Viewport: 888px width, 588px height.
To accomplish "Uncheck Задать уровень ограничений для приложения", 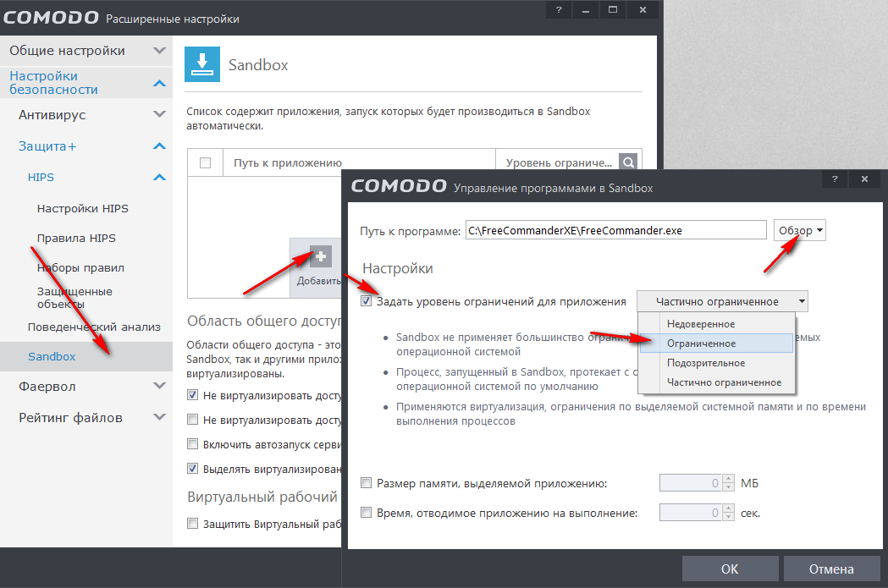I will click(x=367, y=301).
